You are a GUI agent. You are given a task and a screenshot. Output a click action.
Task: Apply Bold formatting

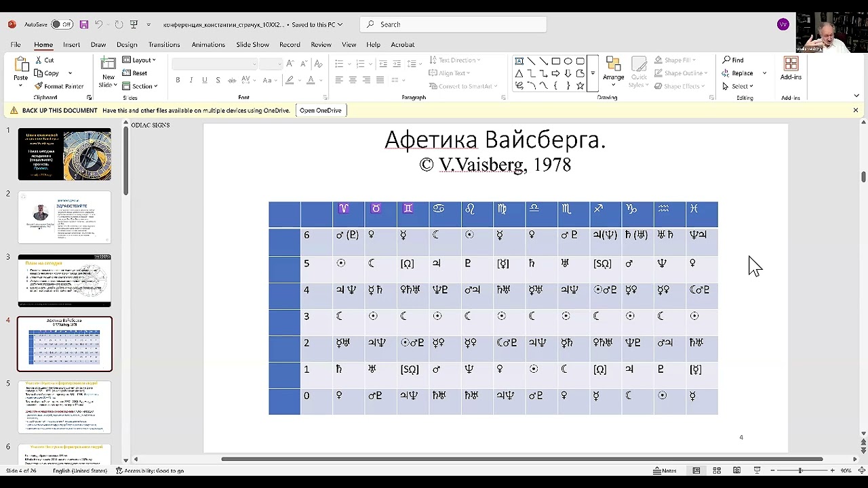[178, 80]
